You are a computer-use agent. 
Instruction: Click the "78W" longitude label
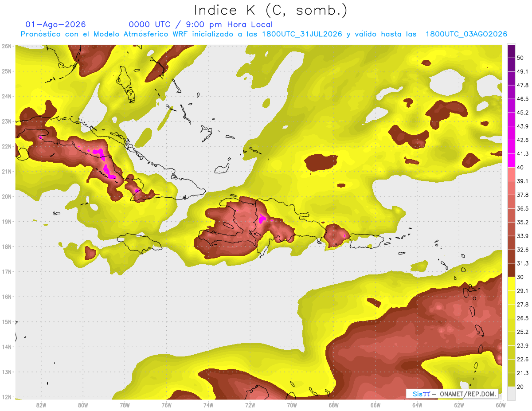click(x=125, y=405)
